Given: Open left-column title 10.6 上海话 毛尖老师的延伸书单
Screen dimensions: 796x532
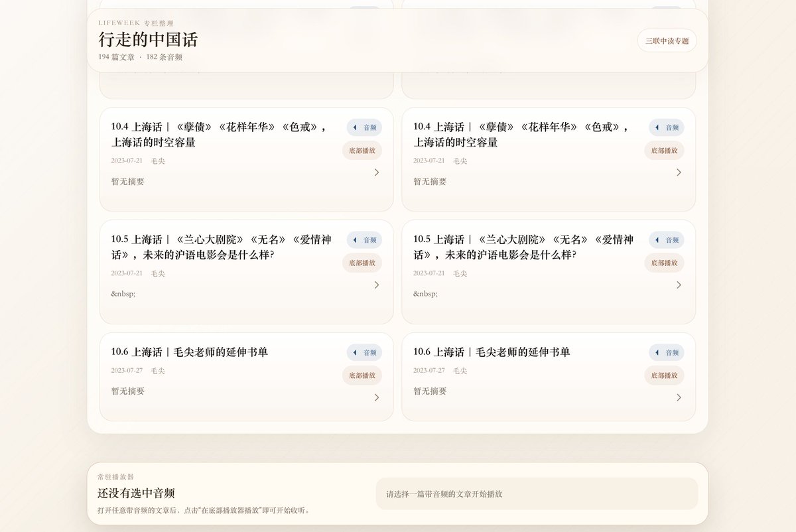Looking at the screenshot, I should pyautogui.click(x=190, y=352).
